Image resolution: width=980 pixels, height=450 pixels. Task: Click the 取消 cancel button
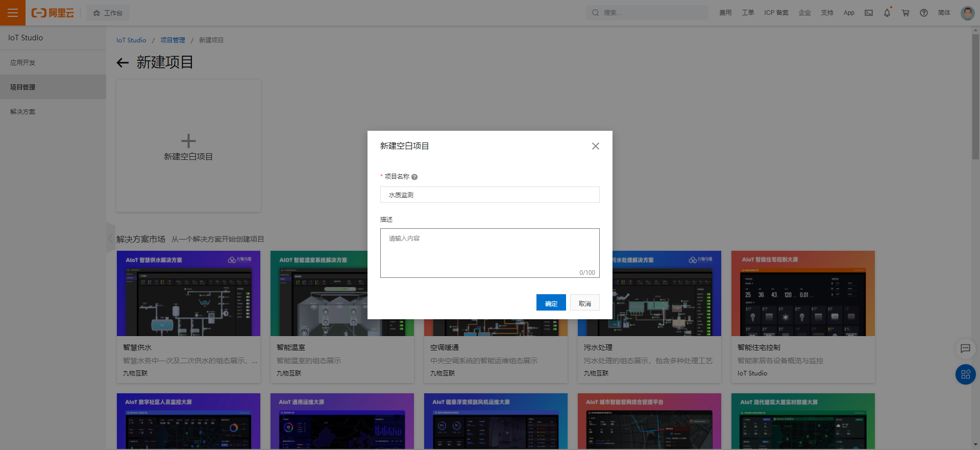click(585, 302)
